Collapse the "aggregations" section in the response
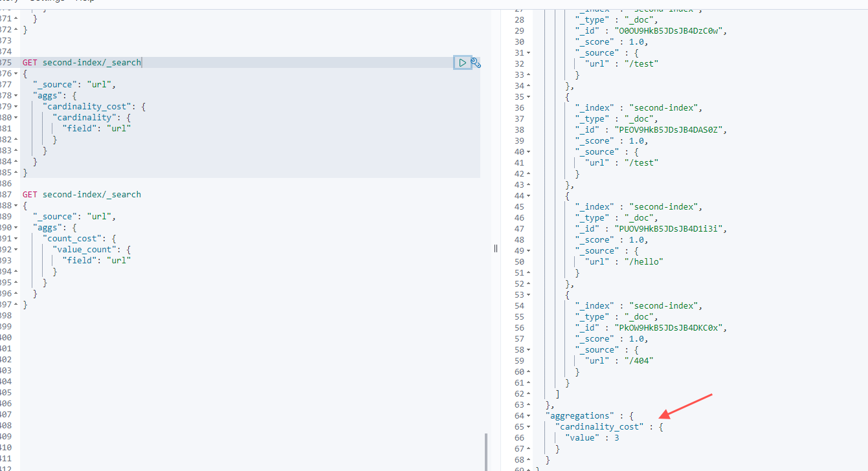The height and width of the screenshot is (471, 868). (528, 416)
